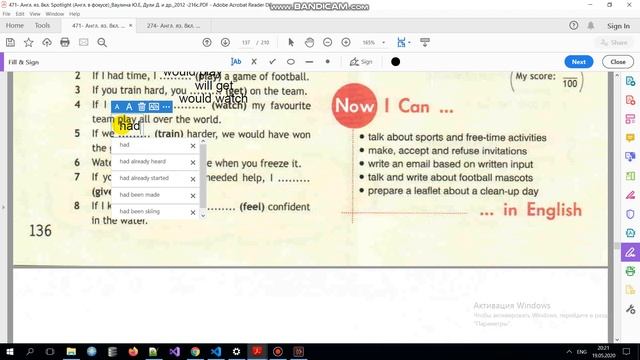Zoom out with the minus circle icon
Viewport: 640px width, 360px height.
[327, 42]
